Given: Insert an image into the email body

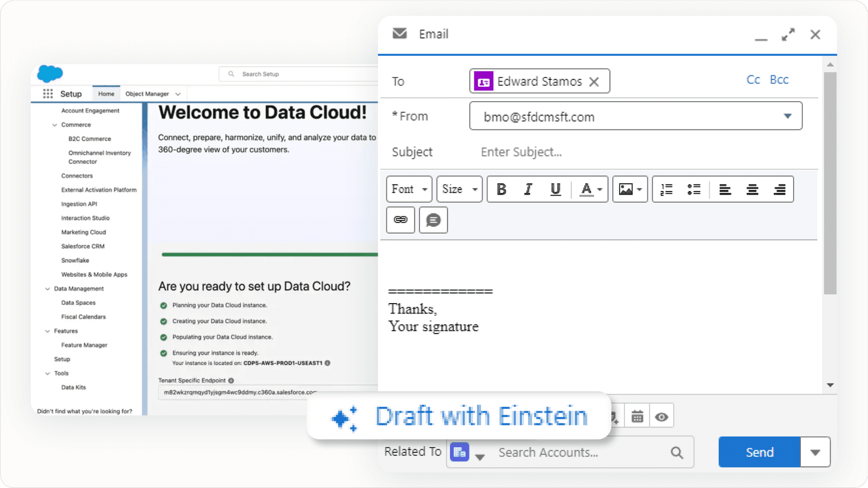Looking at the screenshot, I should (x=627, y=189).
